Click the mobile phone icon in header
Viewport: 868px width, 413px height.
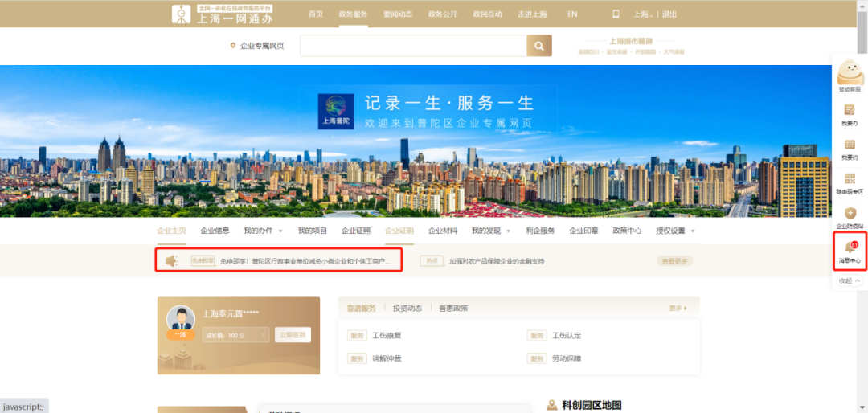[x=616, y=14]
